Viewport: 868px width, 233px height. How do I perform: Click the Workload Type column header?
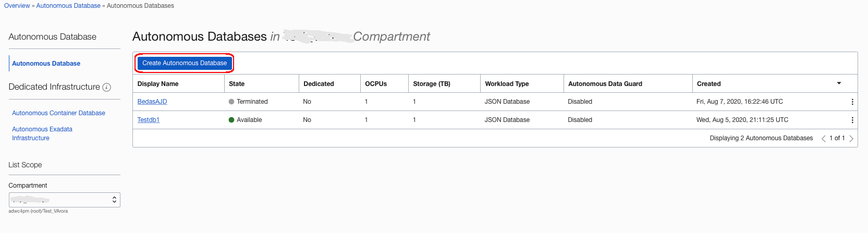point(507,84)
